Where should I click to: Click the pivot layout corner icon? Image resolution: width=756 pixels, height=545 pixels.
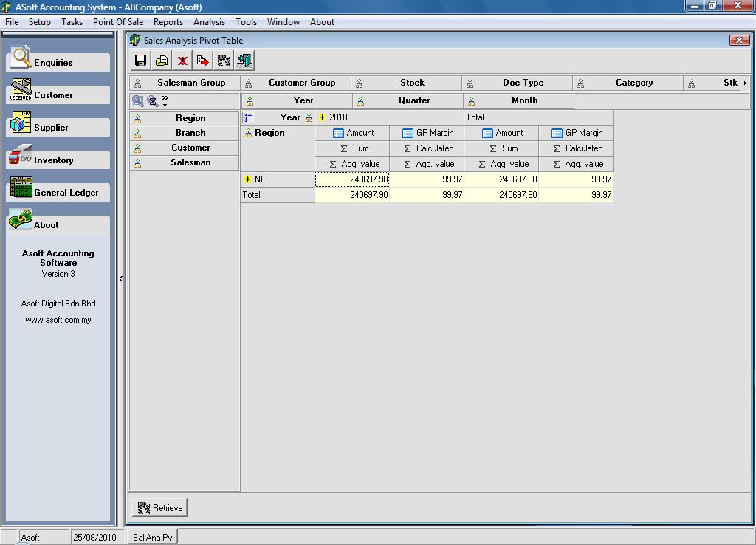coord(248,117)
